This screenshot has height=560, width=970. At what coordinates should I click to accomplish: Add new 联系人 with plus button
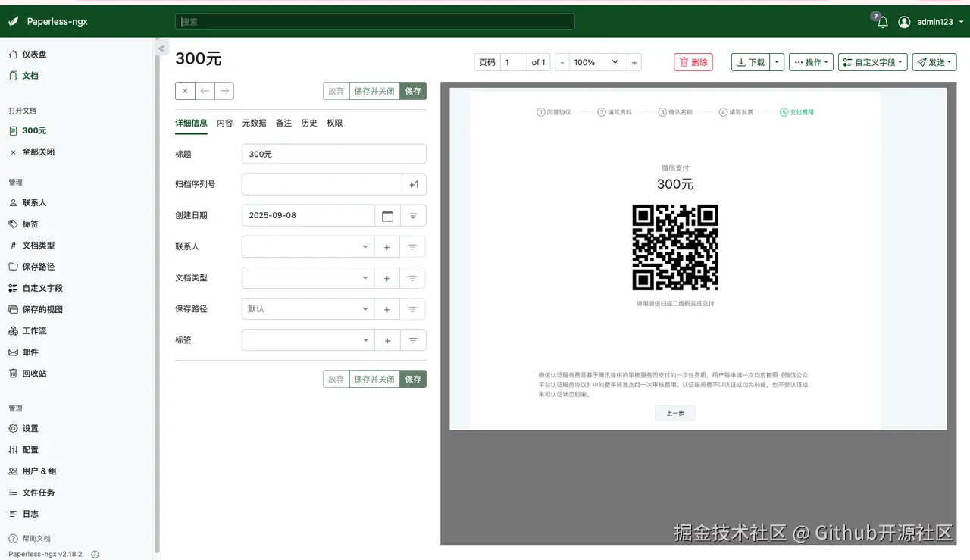coord(386,247)
